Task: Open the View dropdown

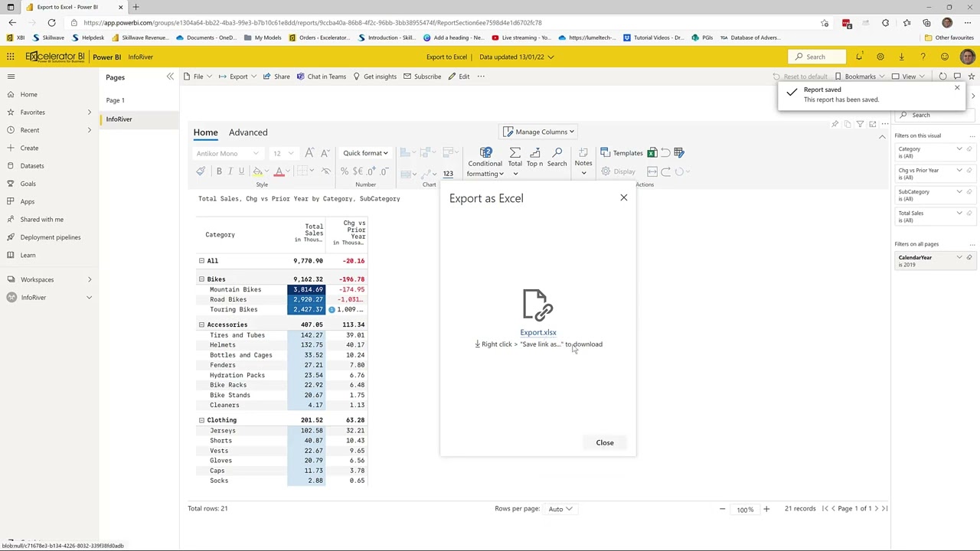Action: (908, 77)
